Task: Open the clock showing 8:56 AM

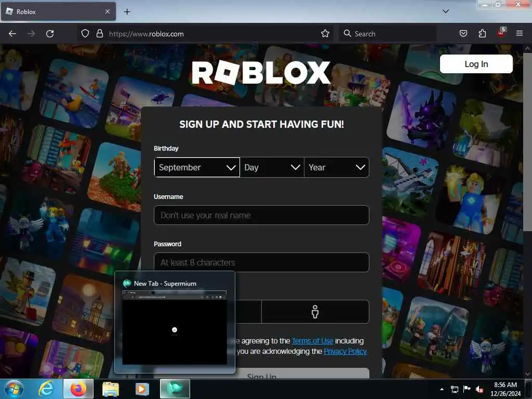Action: [505, 389]
